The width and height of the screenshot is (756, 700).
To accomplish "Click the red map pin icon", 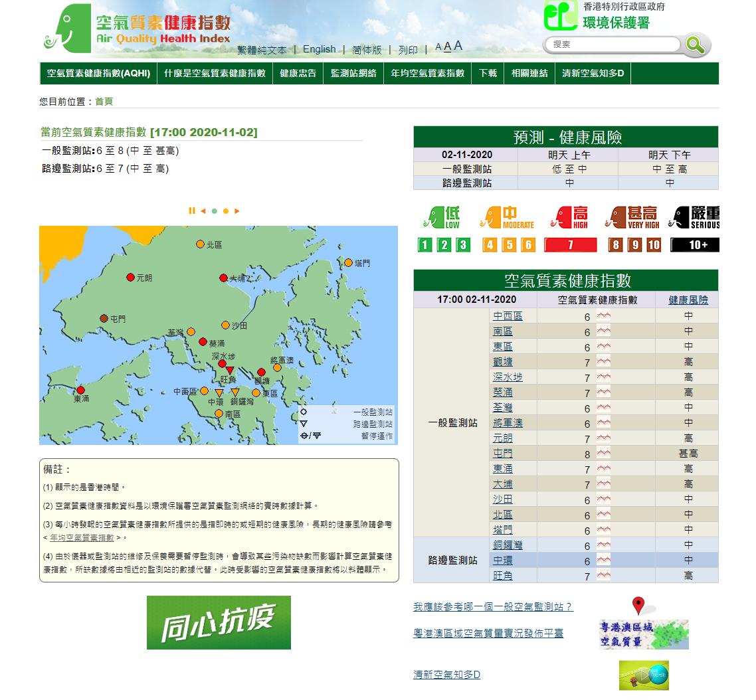I will point(638,606).
